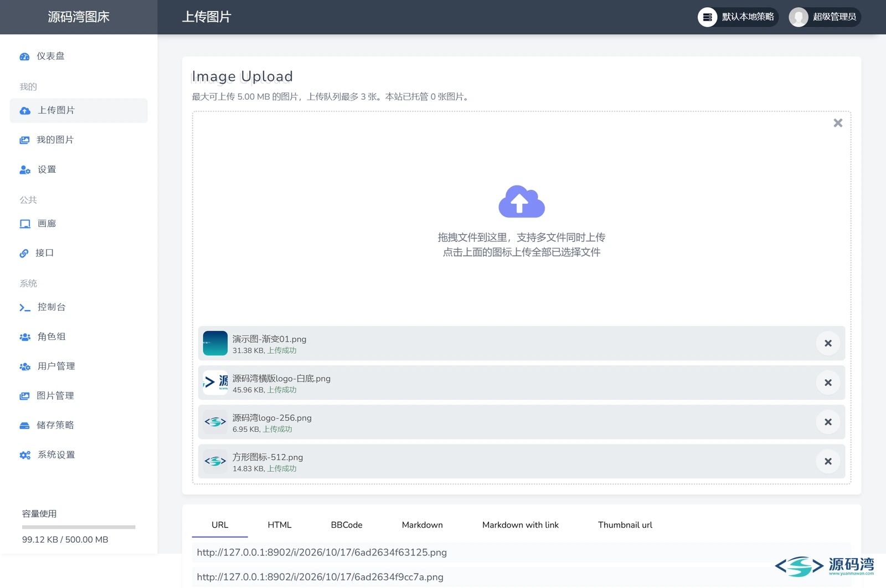The image size is (886, 588).
Task: Open the 接口 API page
Action: pos(79,253)
